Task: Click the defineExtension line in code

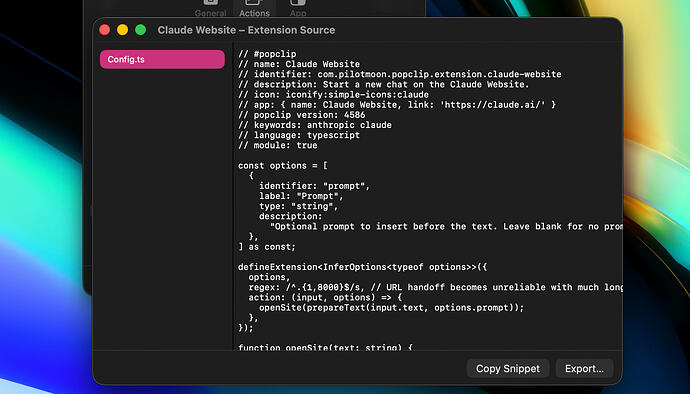Action: [x=363, y=267]
